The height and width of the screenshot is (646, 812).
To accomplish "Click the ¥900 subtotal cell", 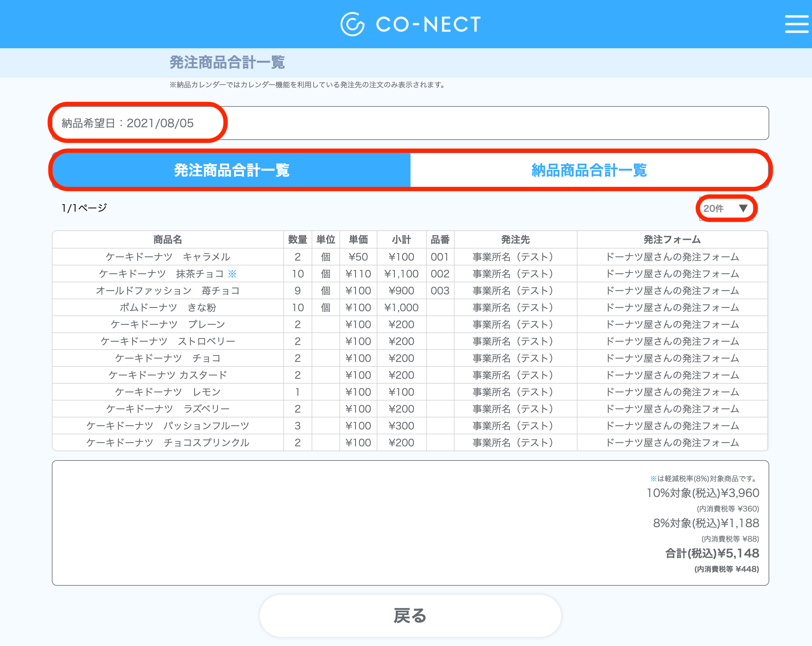I will pyautogui.click(x=401, y=291).
